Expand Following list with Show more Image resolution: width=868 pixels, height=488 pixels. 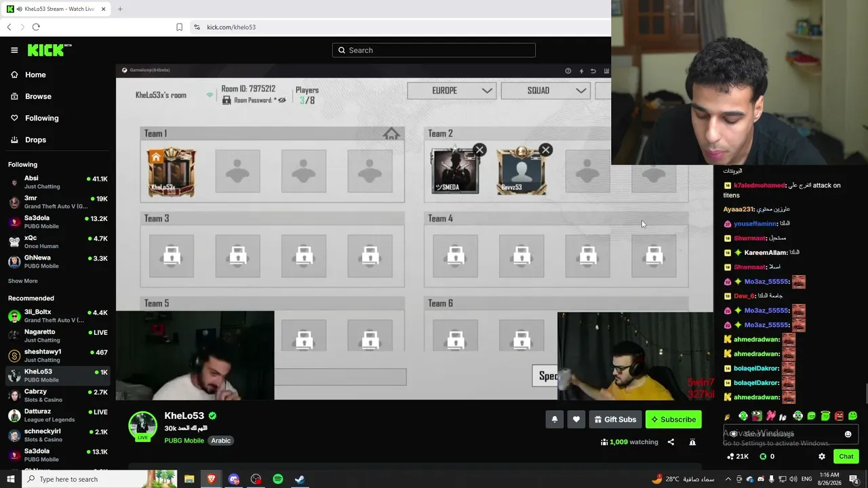tap(23, 281)
